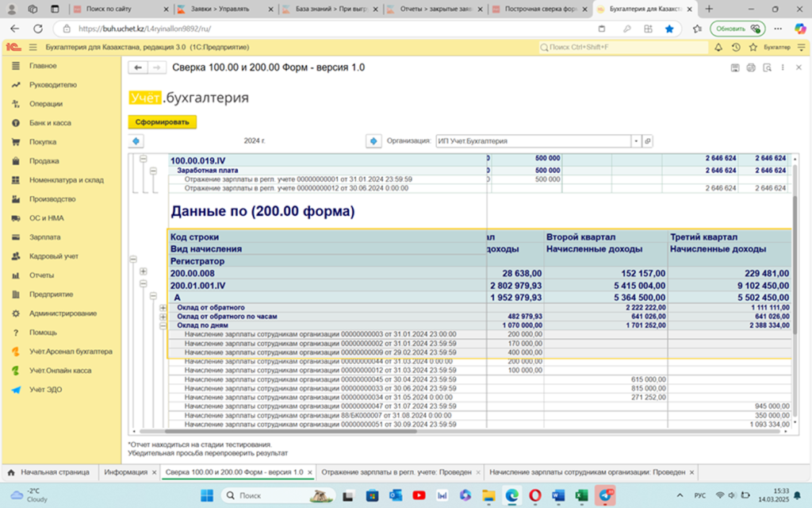The height and width of the screenshot is (508, 812).
Task: Click the save report diskette icon
Action: point(734,68)
